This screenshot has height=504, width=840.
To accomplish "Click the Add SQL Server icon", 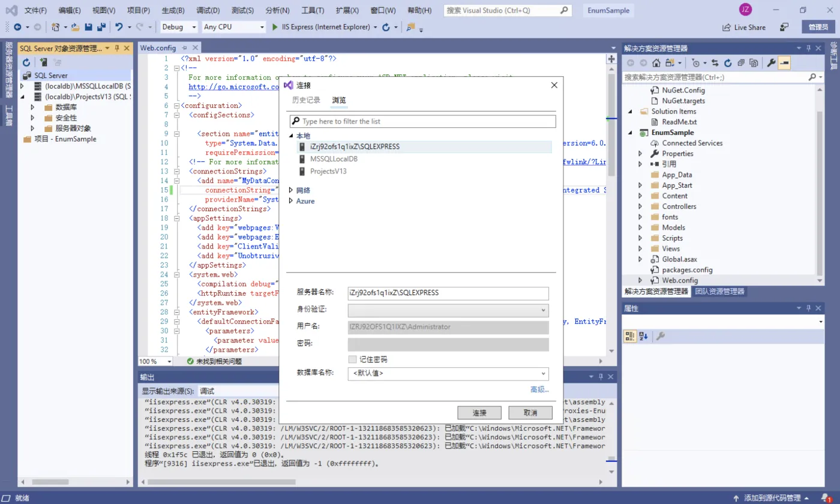I will (x=44, y=62).
